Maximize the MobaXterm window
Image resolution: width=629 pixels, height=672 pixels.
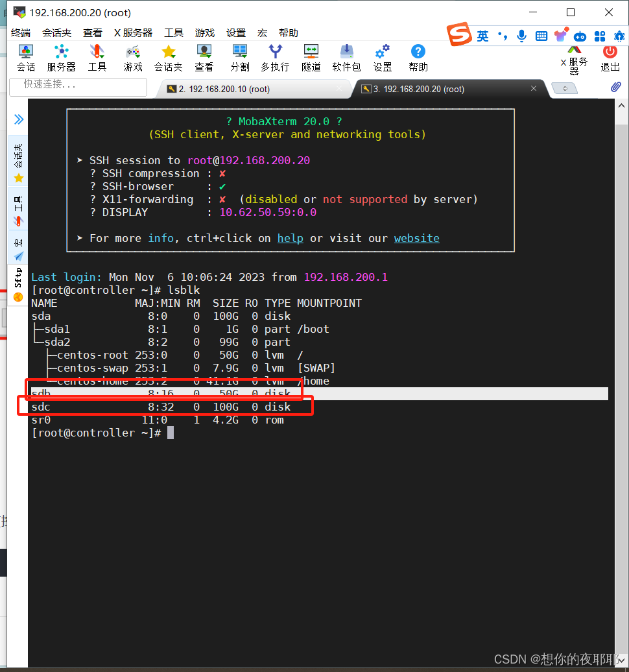pyautogui.click(x=571, y=12)
